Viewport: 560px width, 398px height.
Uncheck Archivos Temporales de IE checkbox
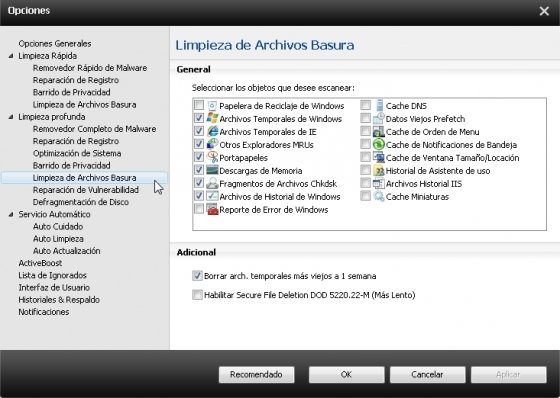point(199,131)
